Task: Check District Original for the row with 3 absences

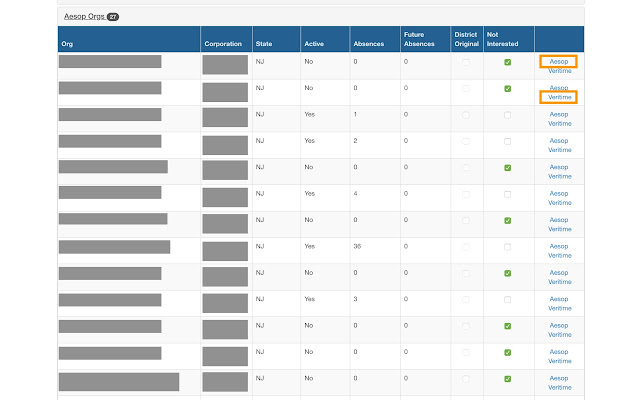Action: (466, 300)
